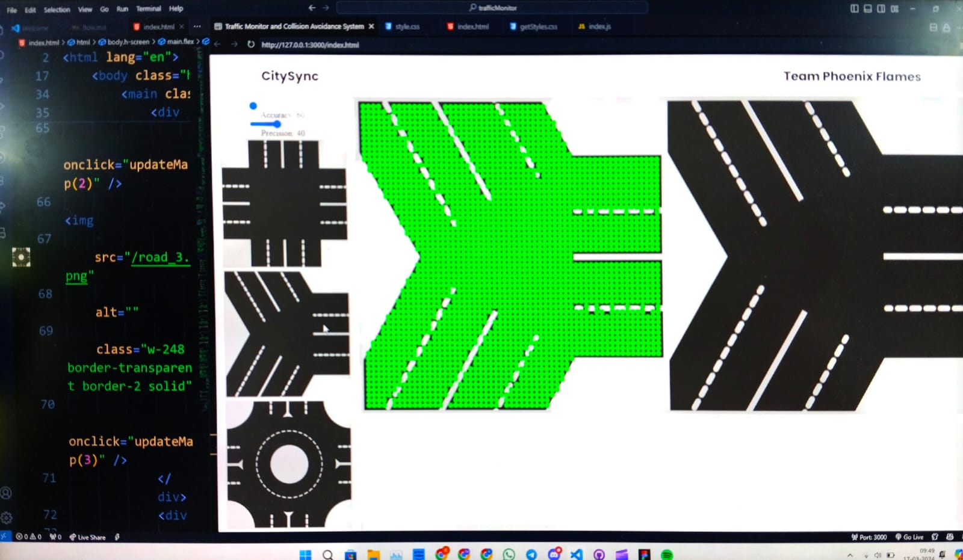This screenshot has width=963, height=560.
Task: Click the trafficMonitor command center search box
Action: 492,7
